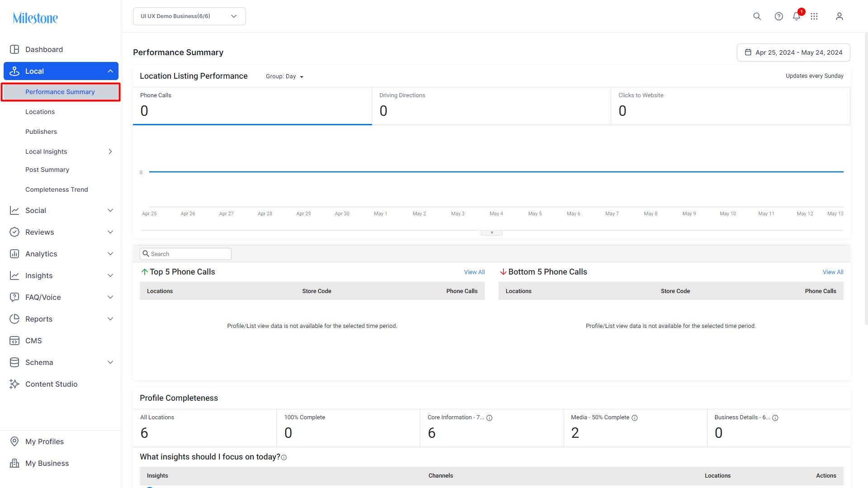Click info icon next to insights question
Screen dimensions: 868x488
284,458
